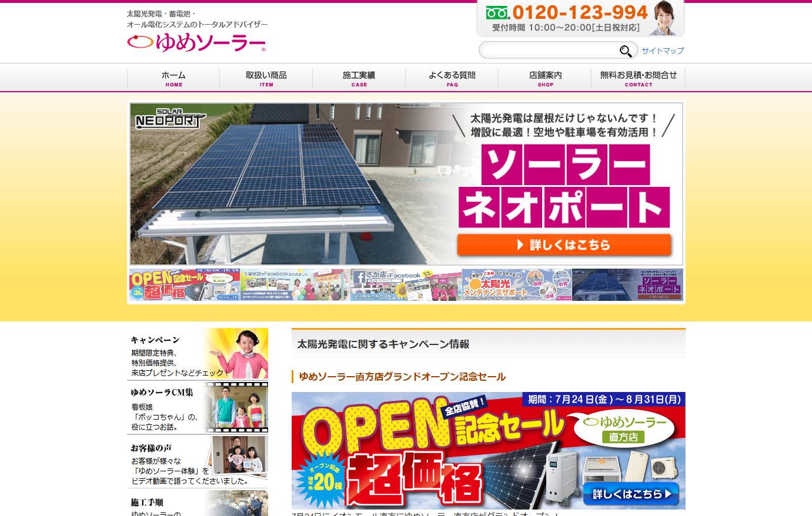
Task: Click the search magnifier icon
Action: coord(626,51)
